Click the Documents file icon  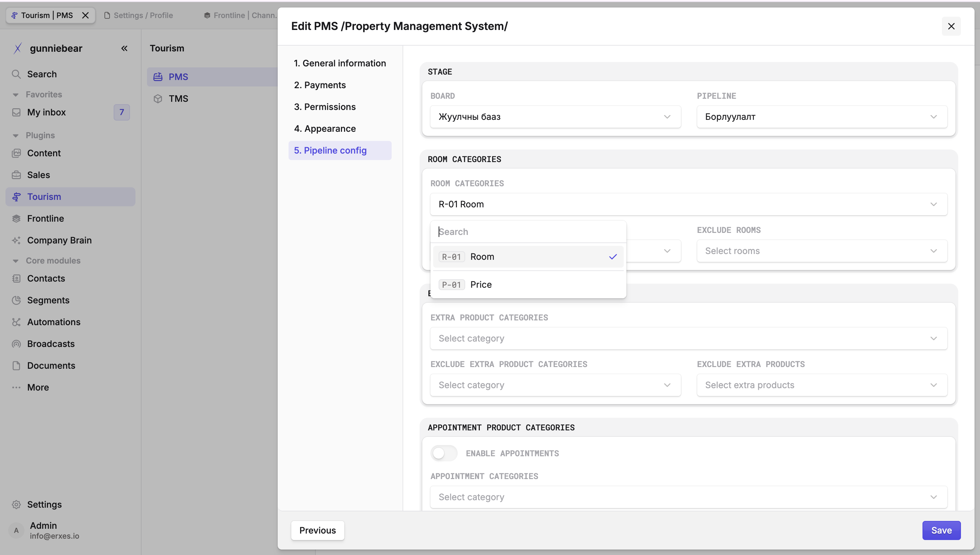(16, 366)
